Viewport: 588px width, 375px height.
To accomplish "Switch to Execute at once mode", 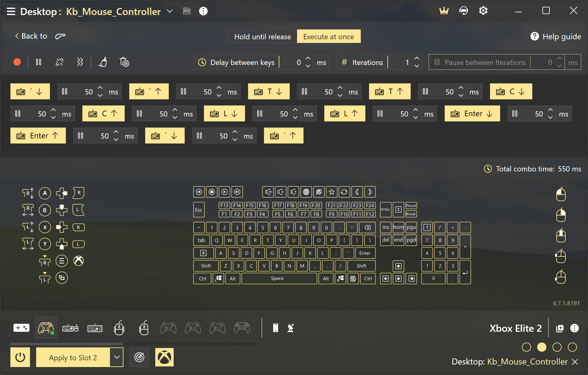I will click(x=329, y=36).
